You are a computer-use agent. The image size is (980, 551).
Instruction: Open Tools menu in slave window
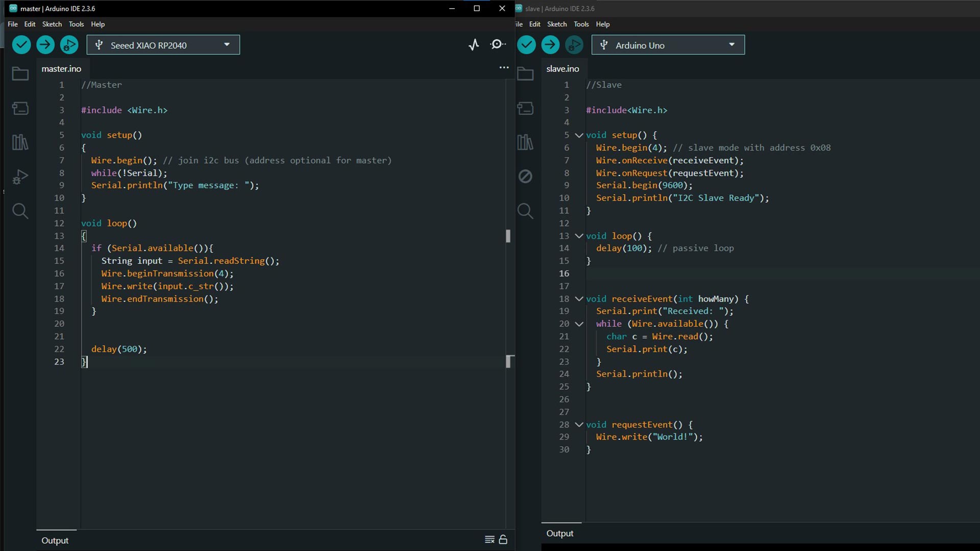point(581,24)
